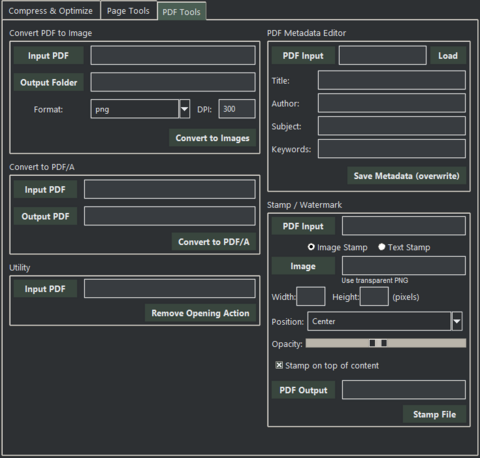Open the Format dropdown showing png
This screenshot has width=480, height=458.
140,109
